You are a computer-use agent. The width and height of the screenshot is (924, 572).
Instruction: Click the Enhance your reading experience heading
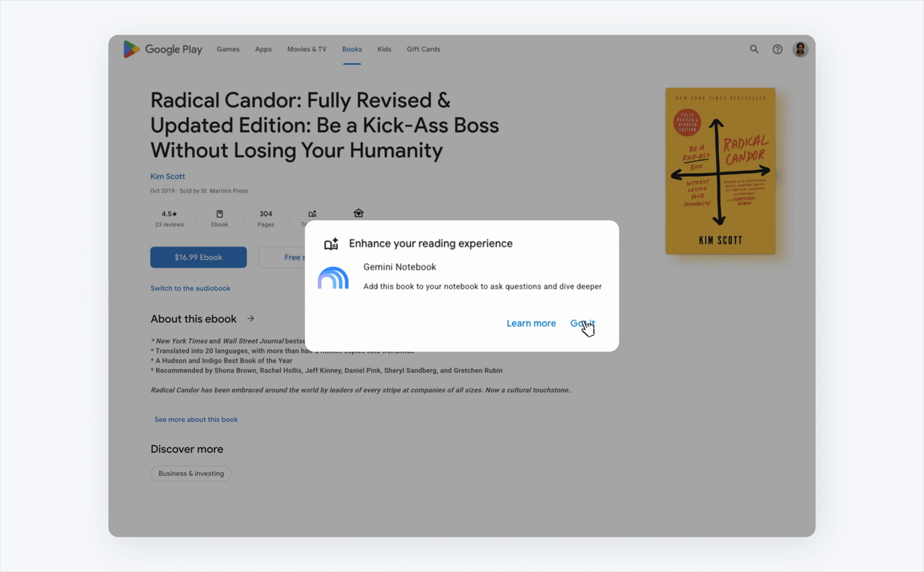point(431,244)
